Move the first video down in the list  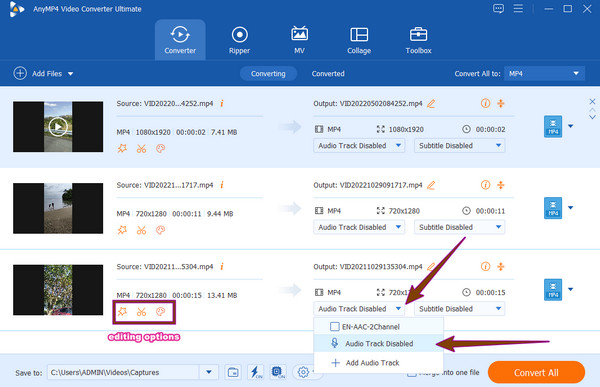coord(592,117)
